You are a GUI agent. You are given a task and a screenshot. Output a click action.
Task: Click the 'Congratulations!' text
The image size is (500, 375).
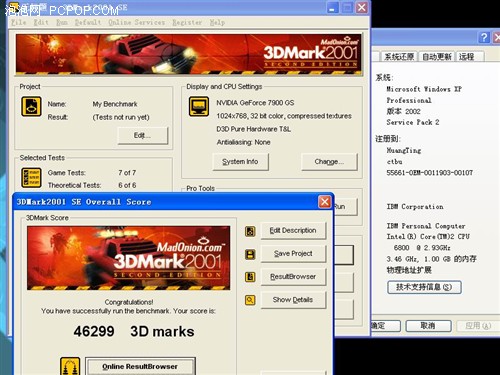[x=129, y=302]
